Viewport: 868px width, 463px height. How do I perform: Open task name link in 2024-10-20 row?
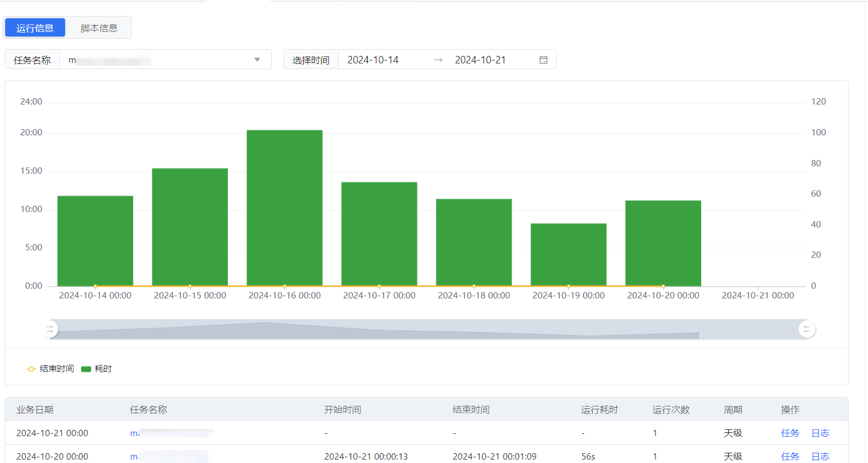(169, 457)
